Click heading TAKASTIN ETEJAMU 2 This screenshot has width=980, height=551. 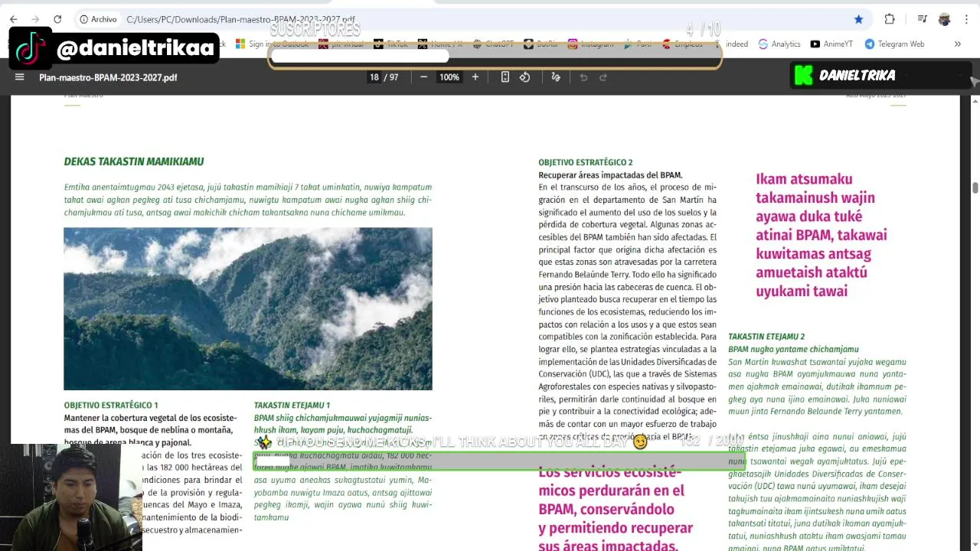pos(766,337)
